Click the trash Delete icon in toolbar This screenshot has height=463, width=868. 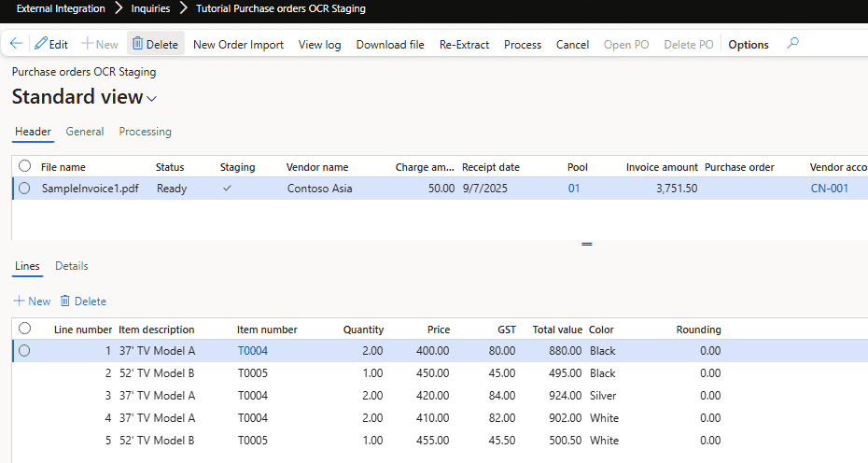coord(137,44)
